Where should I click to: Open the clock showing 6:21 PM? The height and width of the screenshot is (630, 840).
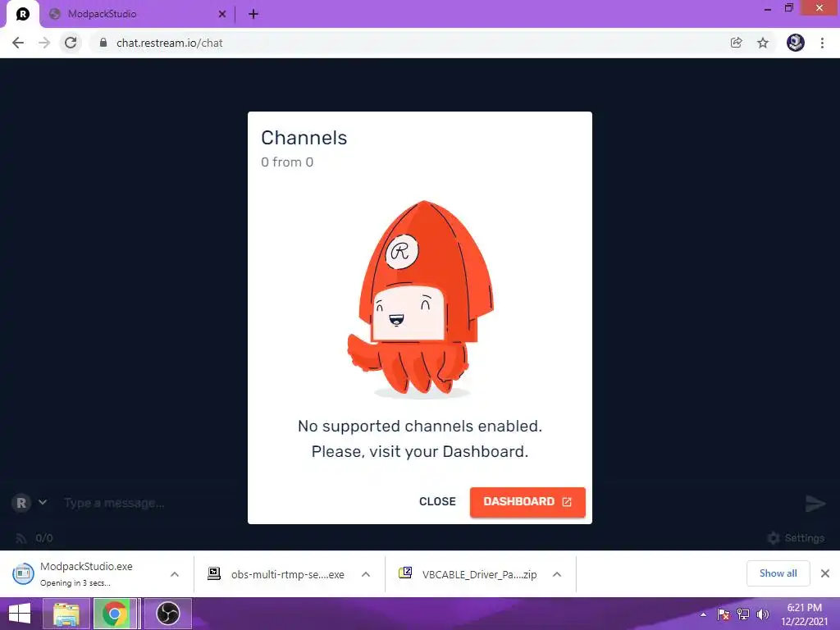point(804,614)
